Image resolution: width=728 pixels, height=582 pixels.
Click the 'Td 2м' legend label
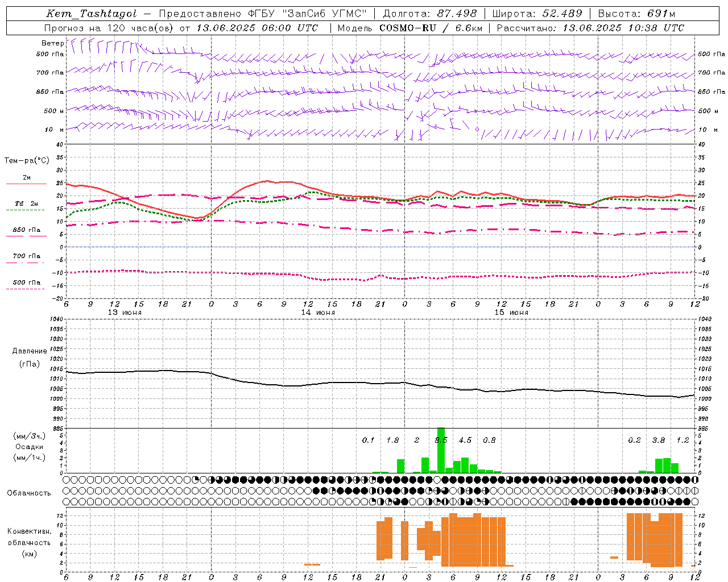pyautogui.click(x=26, y=203)
